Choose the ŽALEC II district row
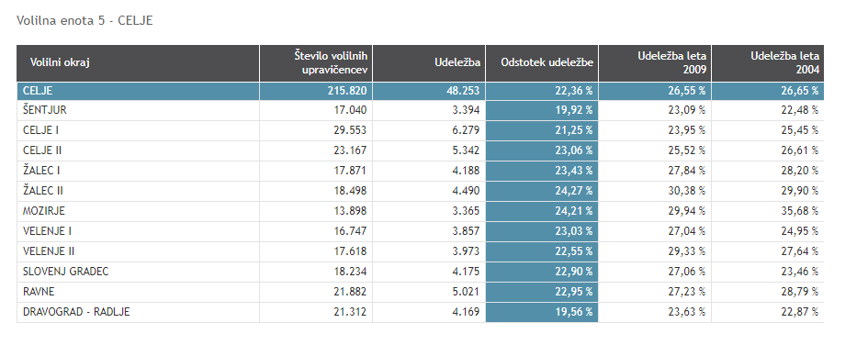Viewport: 868px width, 356px height. pos(420,191)
